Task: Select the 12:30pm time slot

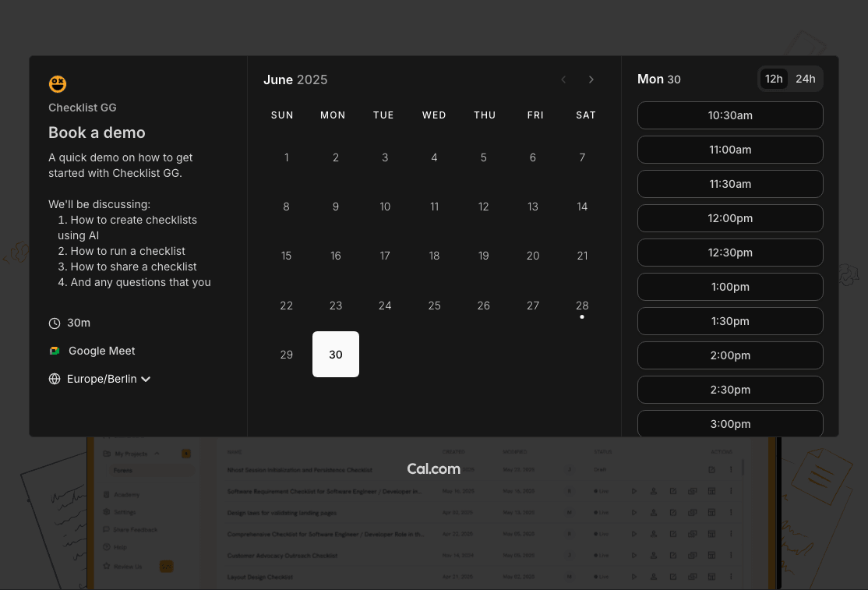Action: point(730,253)
